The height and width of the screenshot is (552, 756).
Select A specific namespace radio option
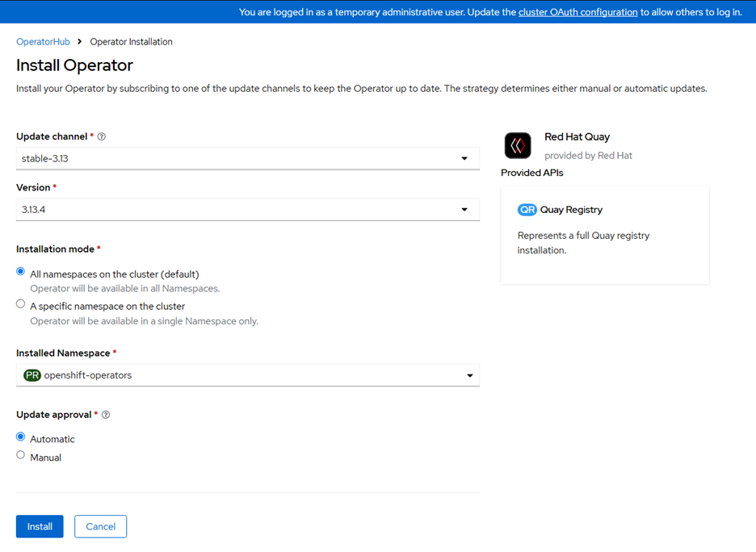point(20,304)
